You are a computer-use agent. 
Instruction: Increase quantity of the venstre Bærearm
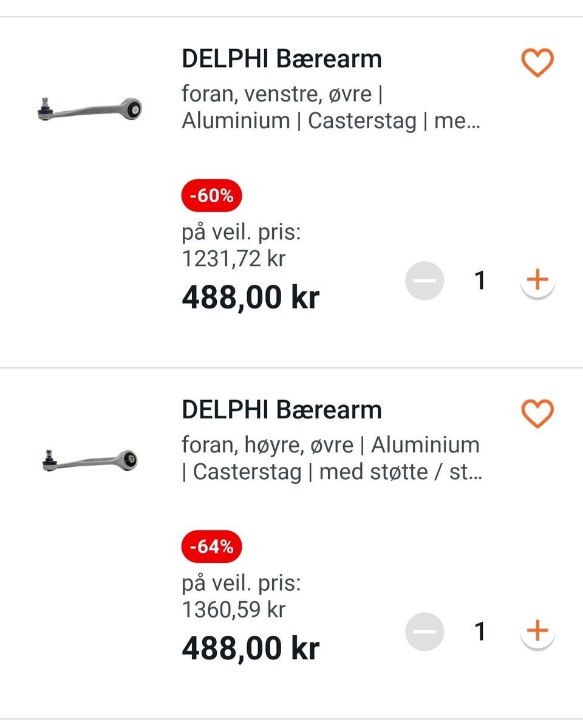[537, 281]
